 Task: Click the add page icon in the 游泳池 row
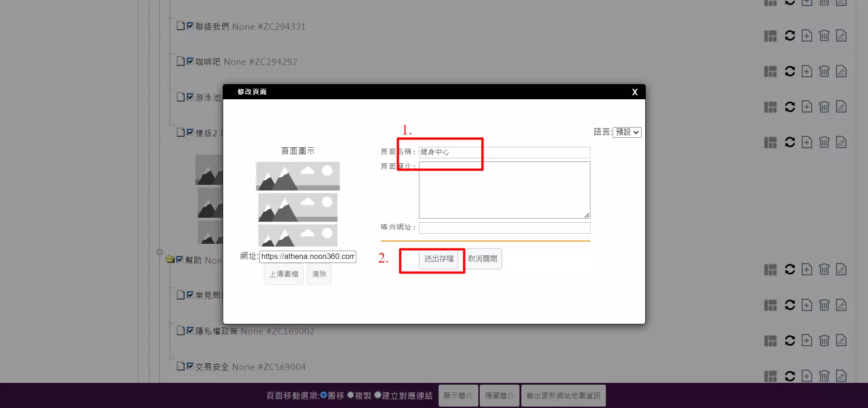807,107
